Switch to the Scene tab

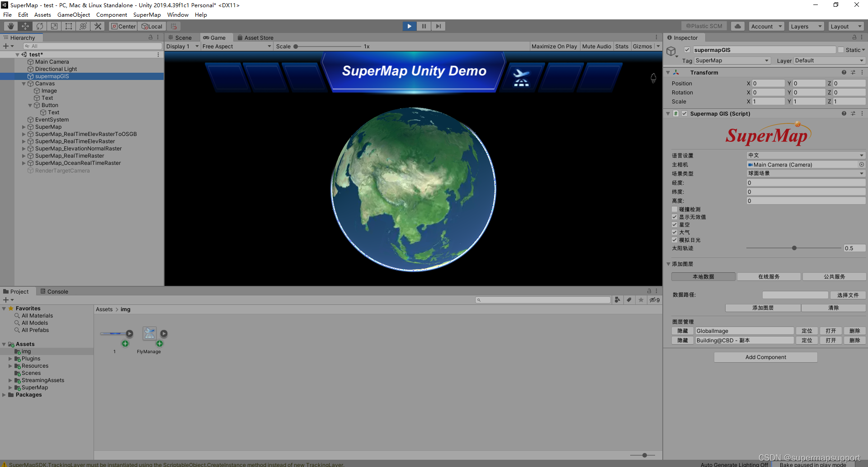point(182,37)
